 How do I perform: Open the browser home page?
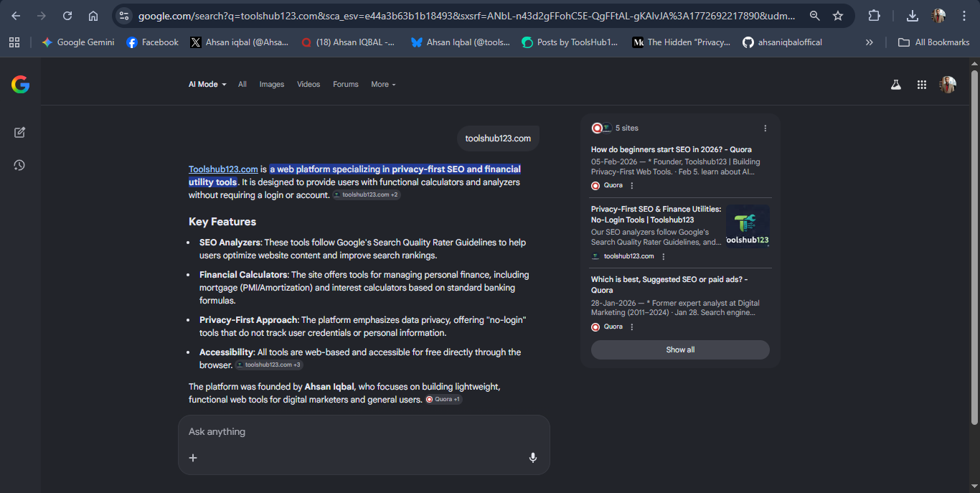(93, 16)
